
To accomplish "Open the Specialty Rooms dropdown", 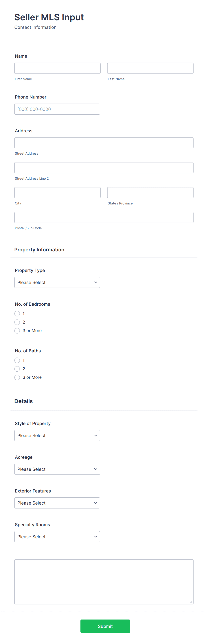I will tap(57, 537).
